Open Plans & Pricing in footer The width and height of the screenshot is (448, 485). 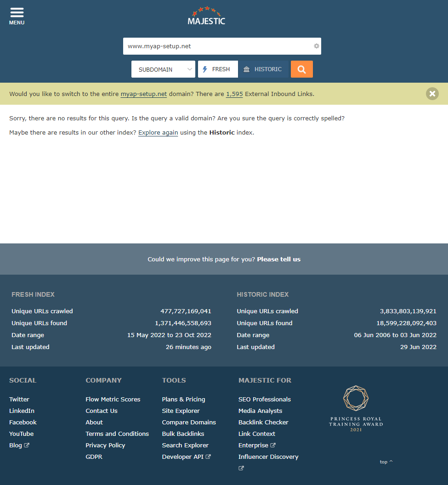pyautogui.click(x=183, y=399)
